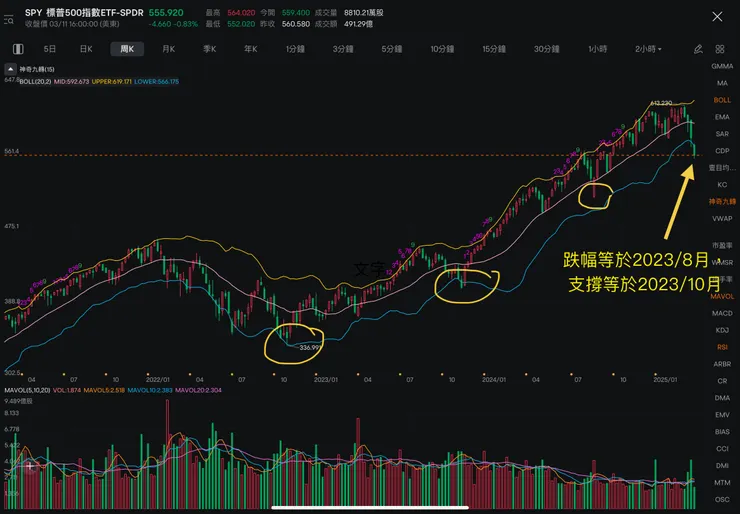Image resolution: width=740 pixels, height=514 pixels.
Task: Enable the KC indicator
Action: coord(722,185)
